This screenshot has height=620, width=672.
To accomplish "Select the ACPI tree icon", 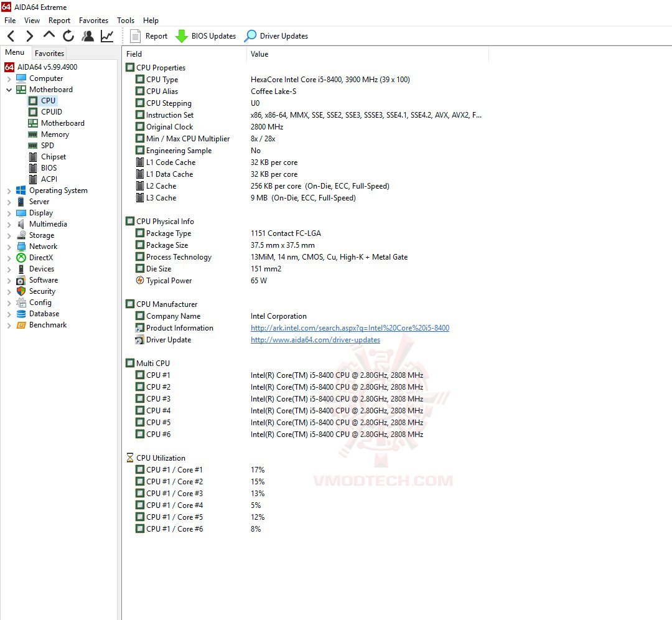I will tap(33, 179).
